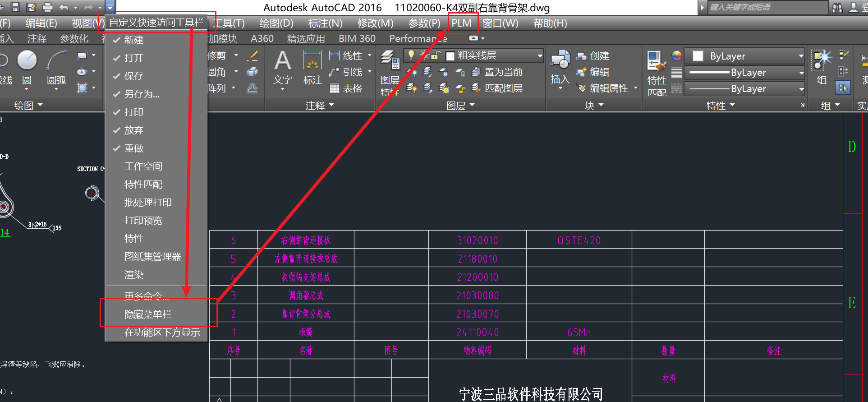Click the Save As icon with pencil
The height and width of the screenshot is (402, 868).
[x=32, y=7]
